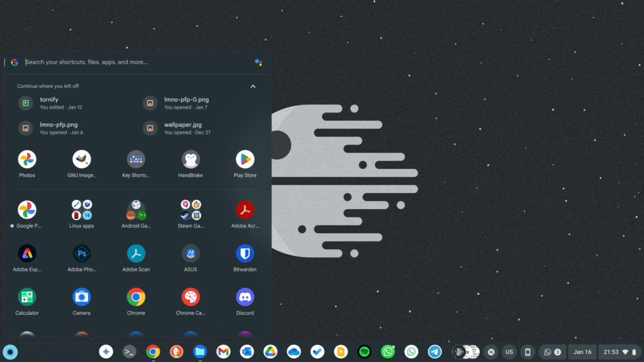Launch Adobe Photoshop app
This screenshot has height=362, width=644.
[81, 254]
